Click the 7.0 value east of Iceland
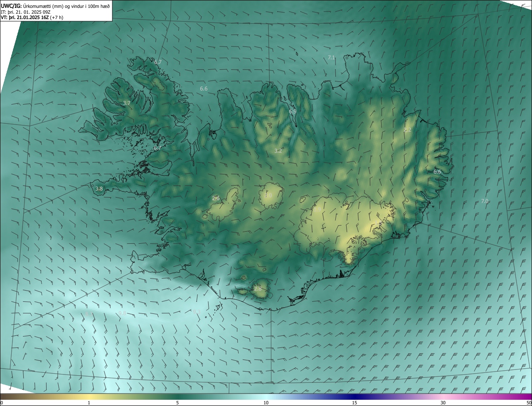This screenshot has width=532, height=406. tap(485, 201)
